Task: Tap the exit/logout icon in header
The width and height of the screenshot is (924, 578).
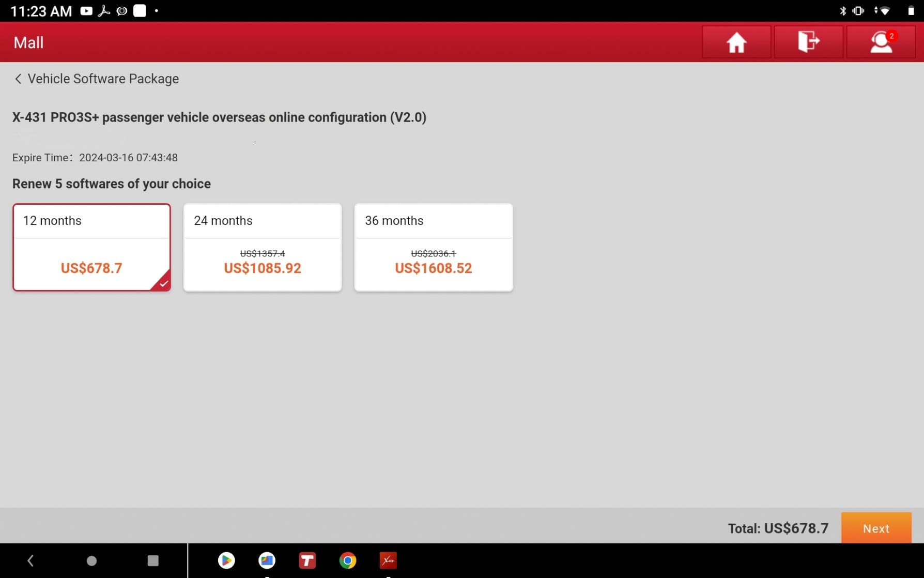Action: click(x=809, y=42)
